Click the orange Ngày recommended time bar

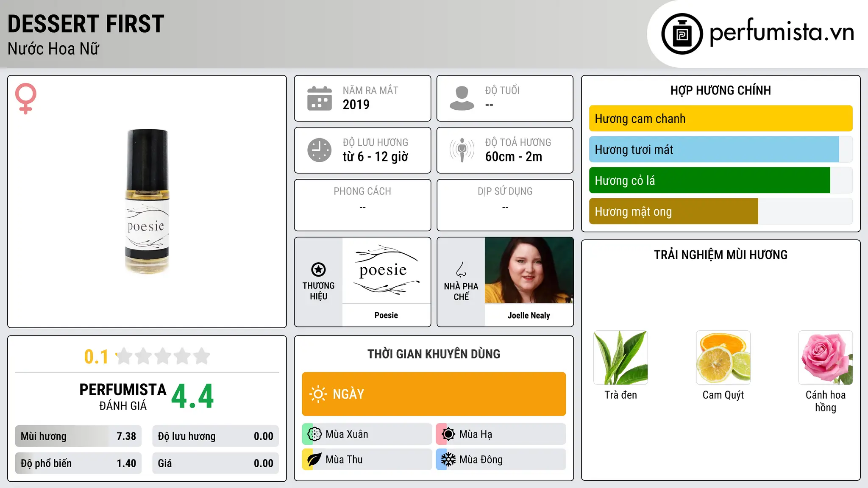pyautogui.click(x=434, y=394)
